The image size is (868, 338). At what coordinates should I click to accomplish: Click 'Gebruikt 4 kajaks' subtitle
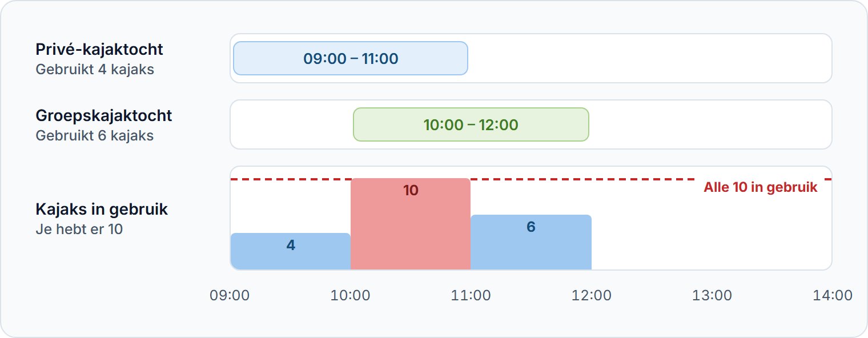[x=95, y=70]
